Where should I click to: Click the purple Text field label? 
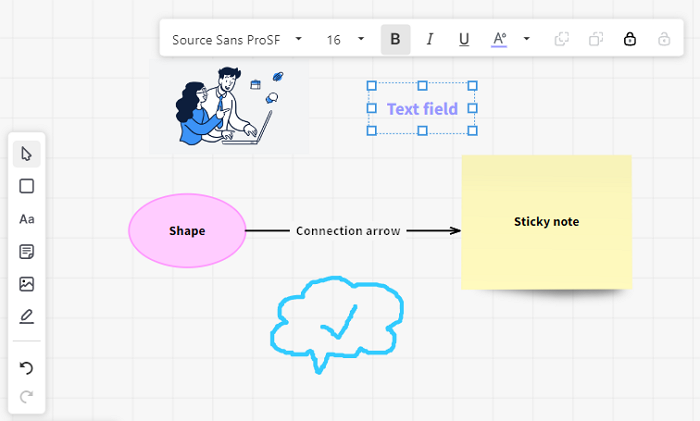click(422, 108)
